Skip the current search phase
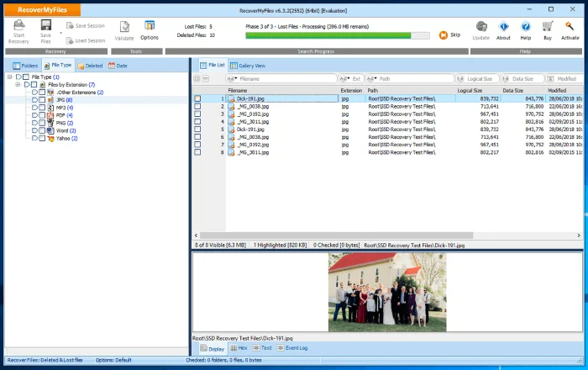This screenshot has height=370, width=588. point(450,35)
